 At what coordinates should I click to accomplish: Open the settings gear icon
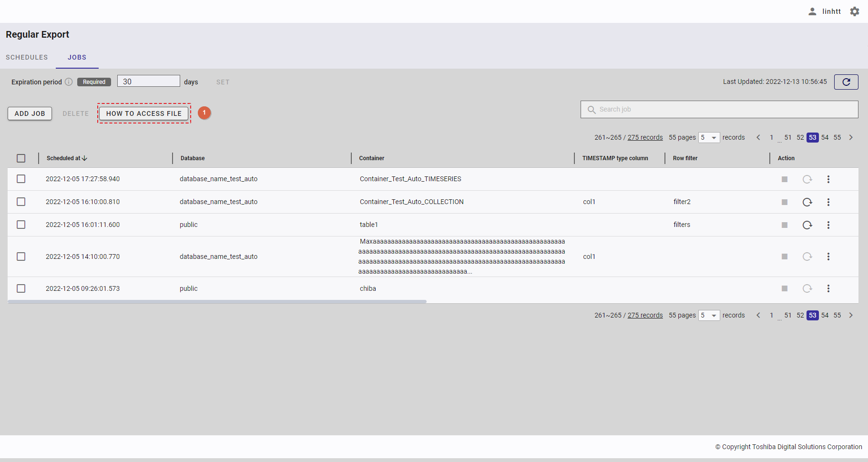pyautogui.click(x=854, y=11)
